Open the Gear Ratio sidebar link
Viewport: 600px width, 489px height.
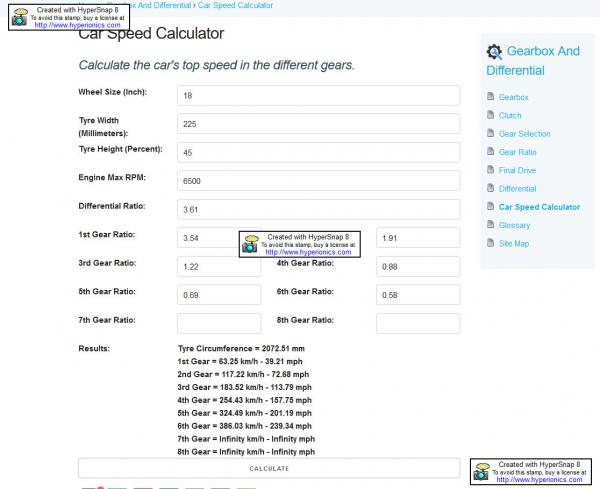pos(517,152)
